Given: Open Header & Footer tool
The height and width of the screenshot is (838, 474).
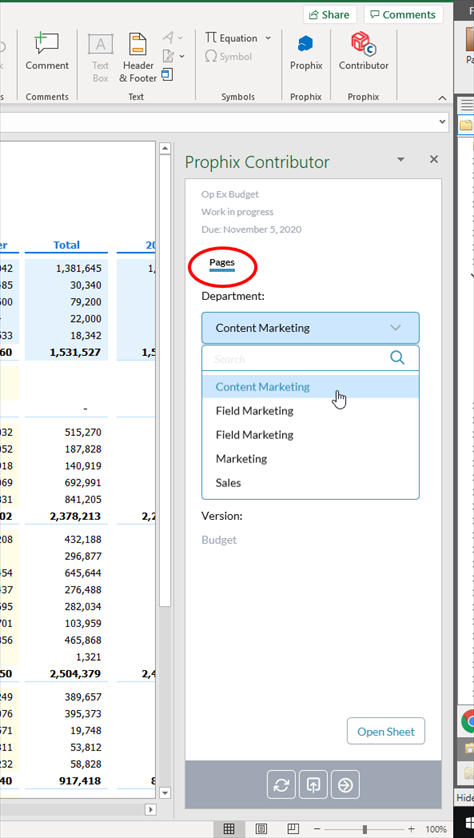Looking at the screenshot, I should tap(138, 59).
